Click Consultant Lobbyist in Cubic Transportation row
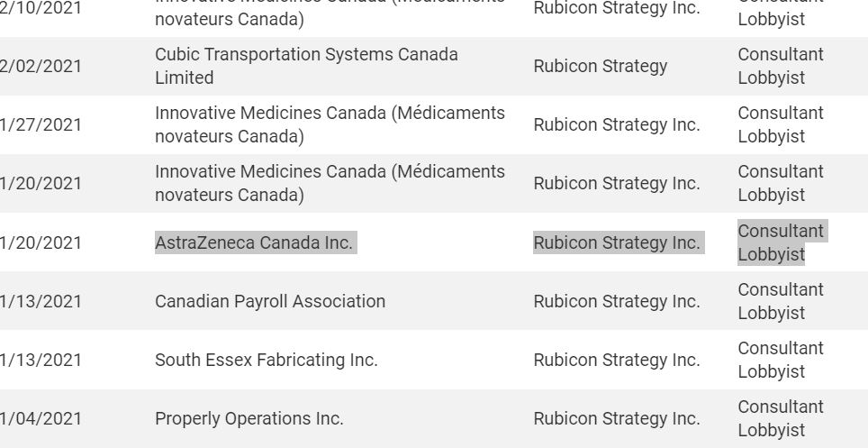This screenshot has height=448, width=868. pos(781,66)
